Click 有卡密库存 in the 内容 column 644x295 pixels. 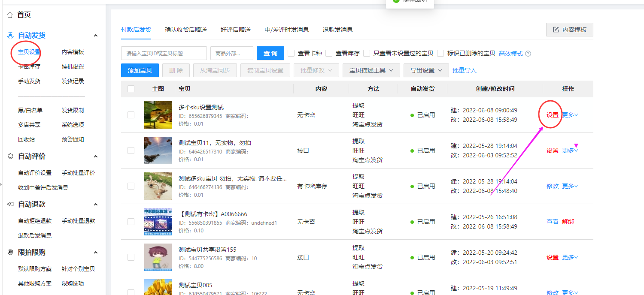pyautogui.click(x=312, y=186)
